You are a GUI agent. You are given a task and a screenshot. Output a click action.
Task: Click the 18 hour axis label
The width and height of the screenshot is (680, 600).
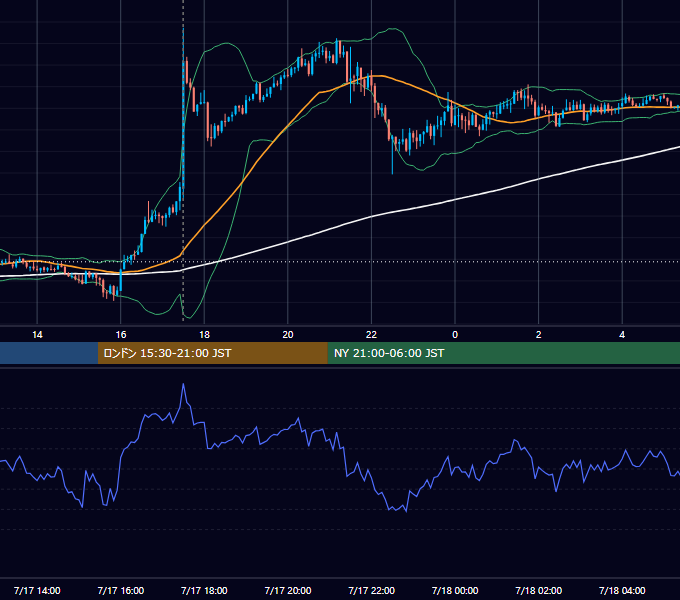pos(204,335)
